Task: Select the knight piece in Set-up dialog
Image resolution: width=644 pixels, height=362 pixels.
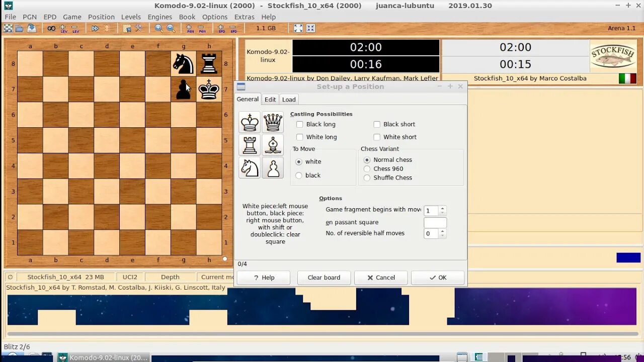Action: click(x=250, y=167)
